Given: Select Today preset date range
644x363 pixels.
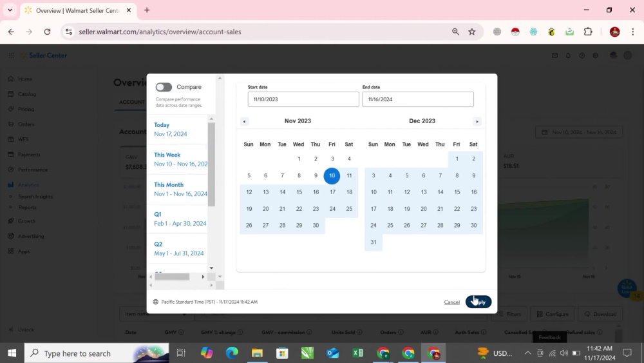Looking at the screenshot, I should click(x=176, y=129).
